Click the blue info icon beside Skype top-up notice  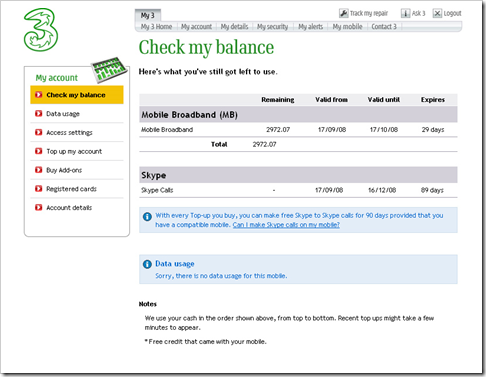point(147,217)
